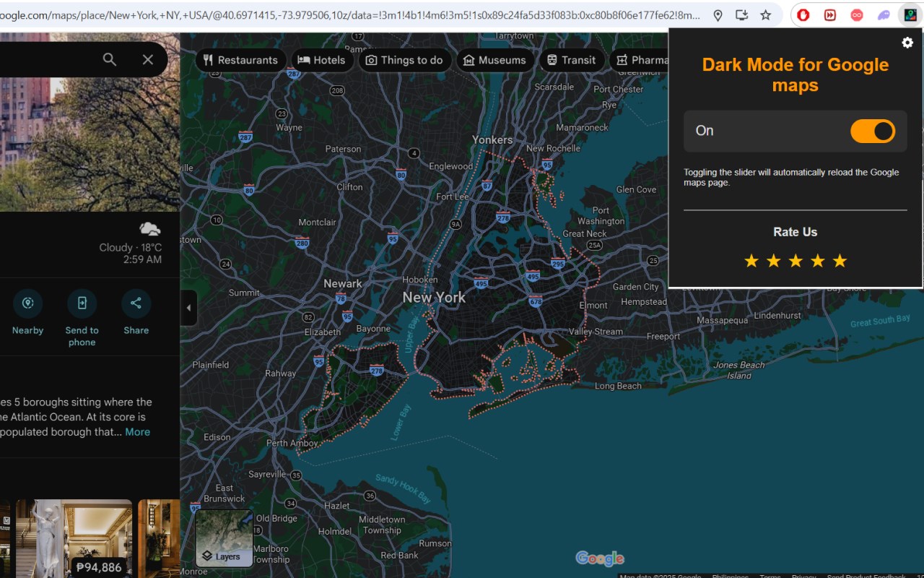Rate with the second star

coord(774,261)
